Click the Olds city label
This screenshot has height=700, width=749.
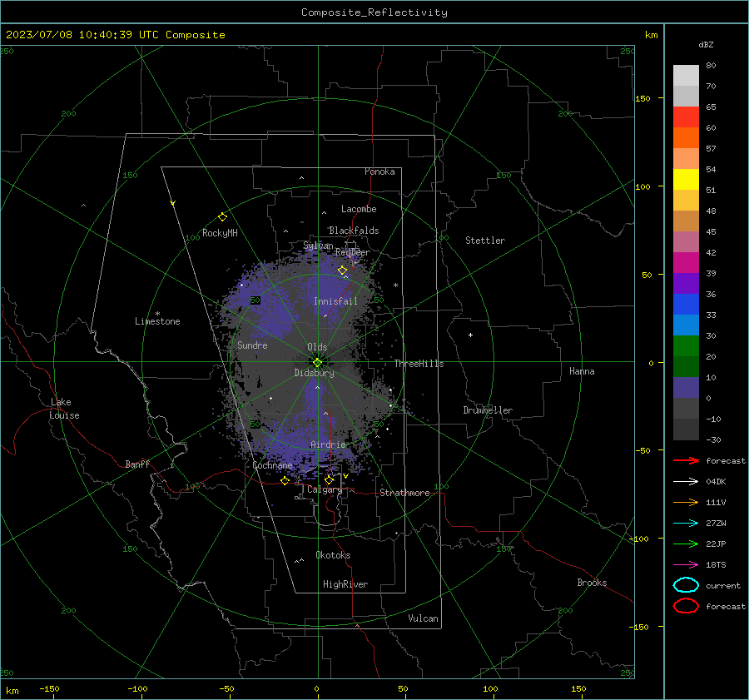click(x=317, y=347)
